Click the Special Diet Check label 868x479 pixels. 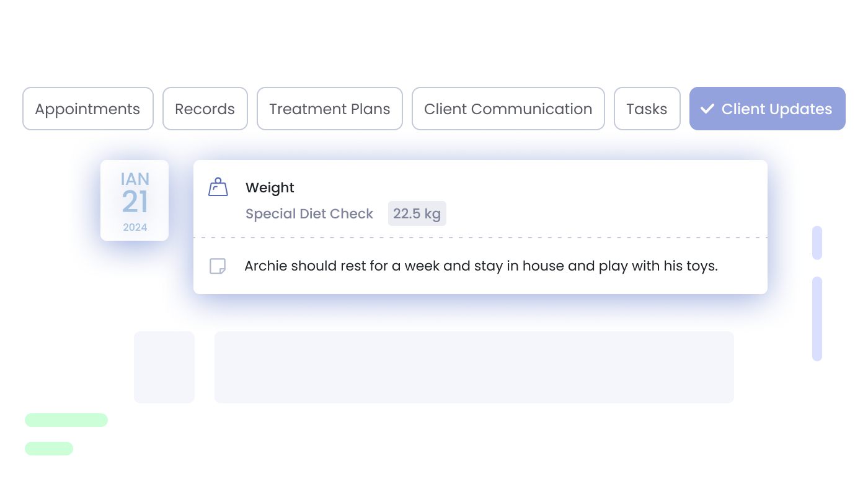309,214
